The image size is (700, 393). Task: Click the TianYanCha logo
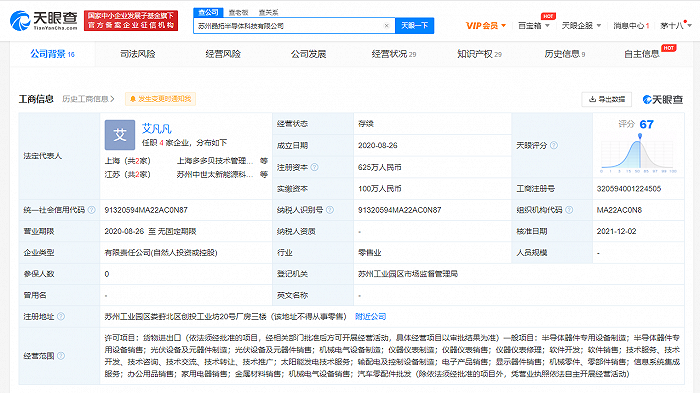pyautogui.click(x=44, y=21)
